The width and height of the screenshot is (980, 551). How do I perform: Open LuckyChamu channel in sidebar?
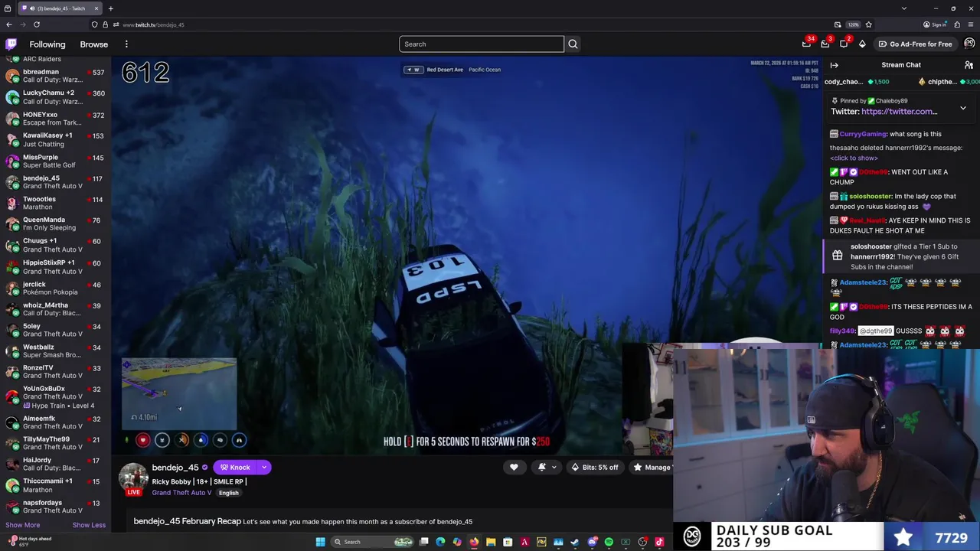click(x=55, y=97)
